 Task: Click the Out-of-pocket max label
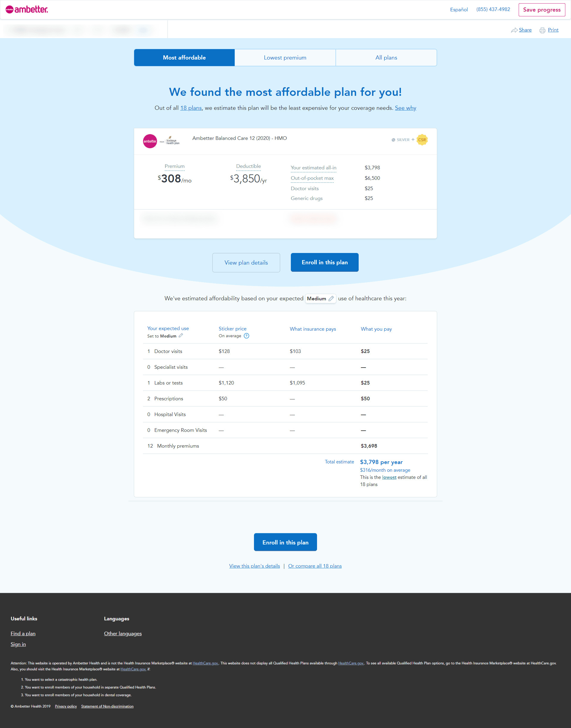(312, 178)
